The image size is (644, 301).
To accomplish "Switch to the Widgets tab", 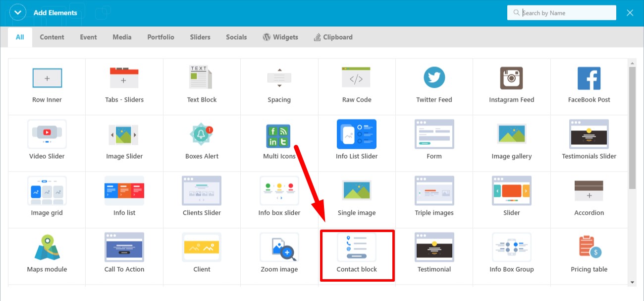I will click(280, 37).
